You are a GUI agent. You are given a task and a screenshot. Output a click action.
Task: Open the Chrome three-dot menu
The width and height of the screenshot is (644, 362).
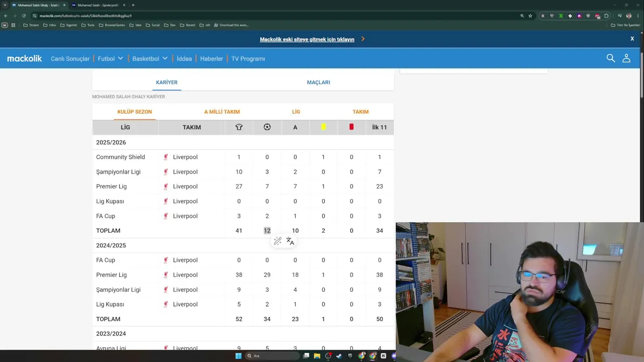point(638,16)
